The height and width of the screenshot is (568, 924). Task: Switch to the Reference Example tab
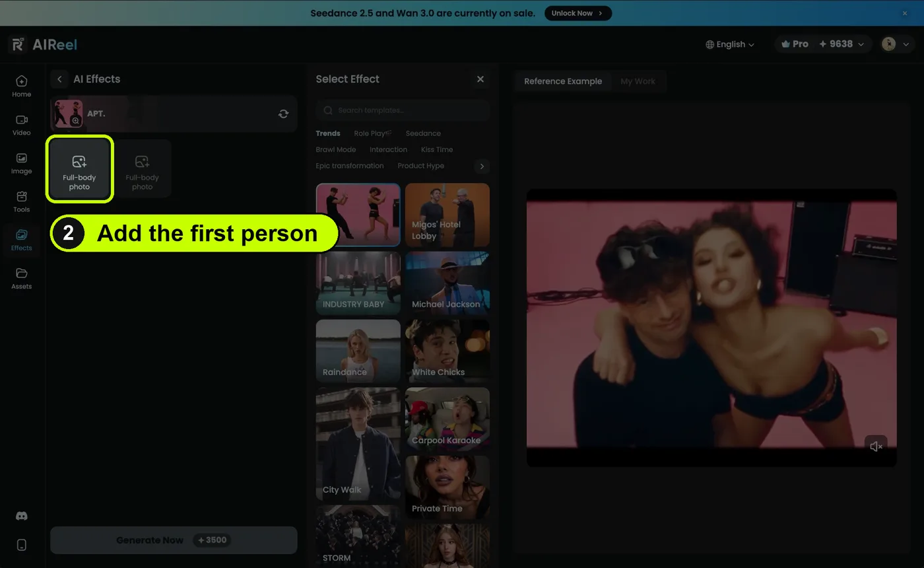563,81
